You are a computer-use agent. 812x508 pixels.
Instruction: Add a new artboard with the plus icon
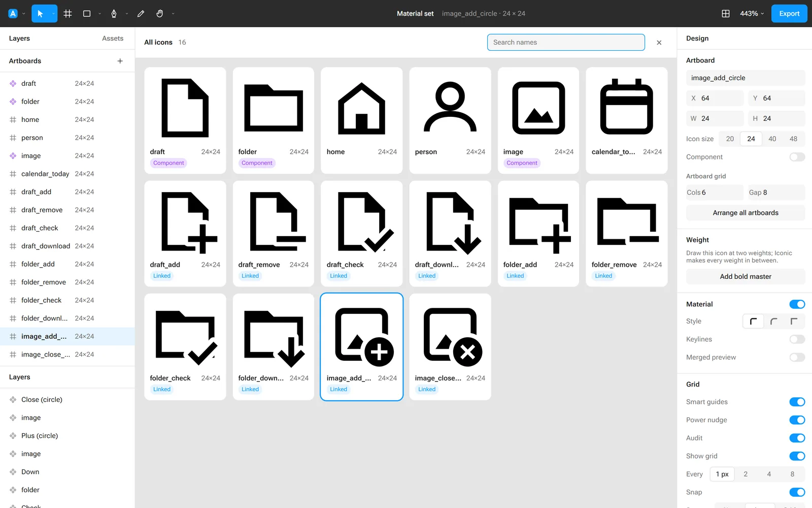pyautogui.click(x=120, y=61)
